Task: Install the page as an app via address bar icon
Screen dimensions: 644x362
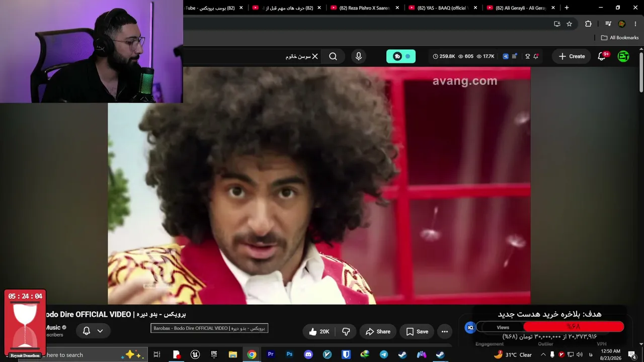Action: click(x=557, y=24)
